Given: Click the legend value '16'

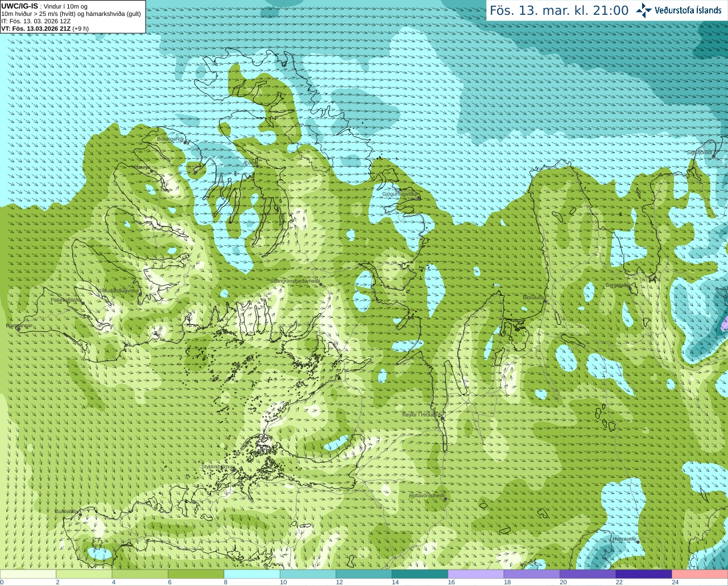Looking at the screenshot, I should pos(451,582).
